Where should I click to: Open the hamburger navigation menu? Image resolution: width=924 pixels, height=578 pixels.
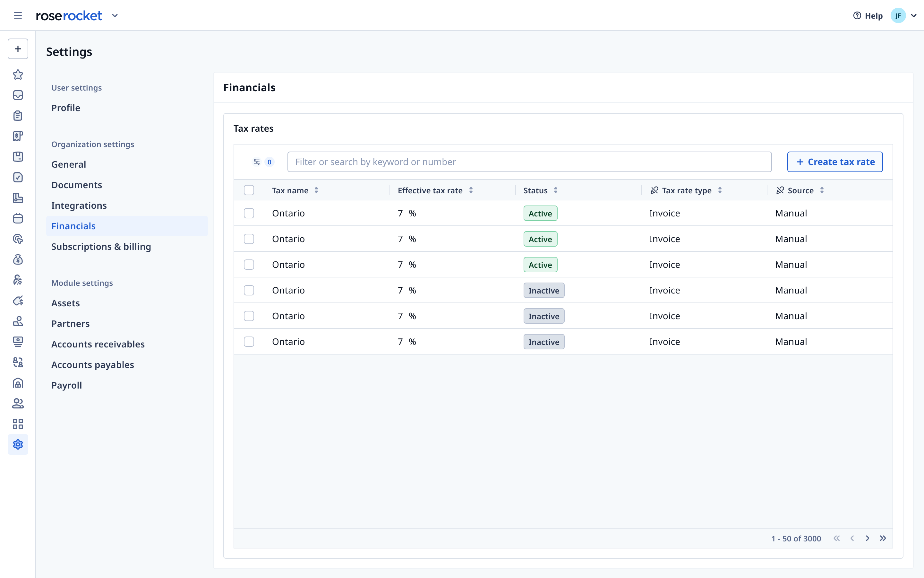pyautogui.click(x=18, y=15)
